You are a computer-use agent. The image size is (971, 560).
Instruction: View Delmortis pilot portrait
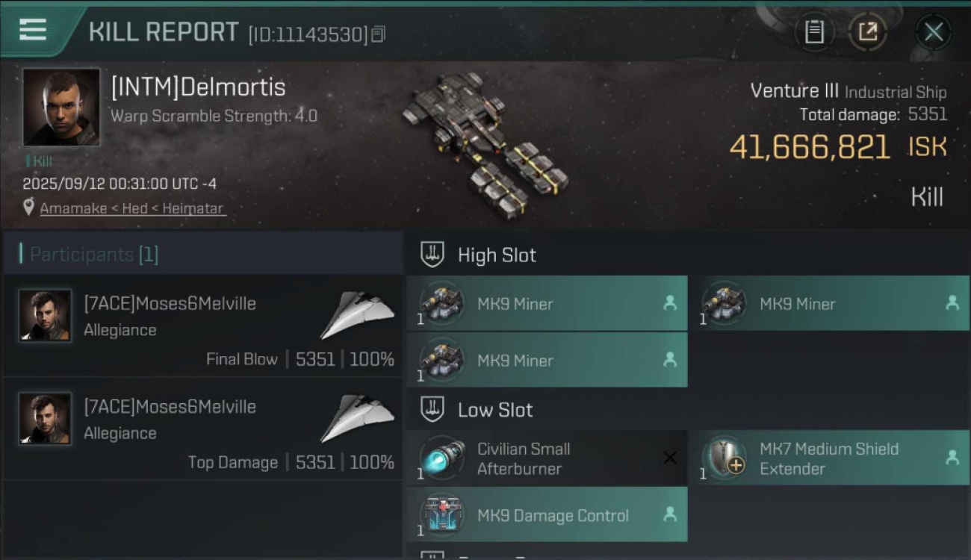(x=61, y=108)
